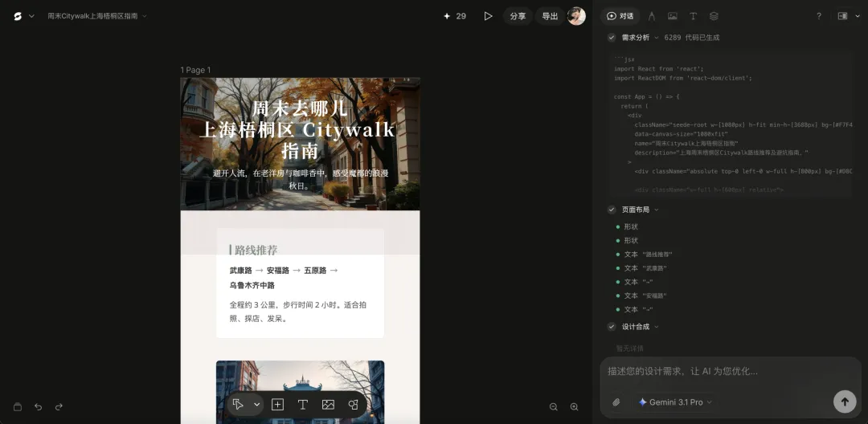Open the logo dropdown chevron
The image size is (868, 424).
(x=31, y=17)
